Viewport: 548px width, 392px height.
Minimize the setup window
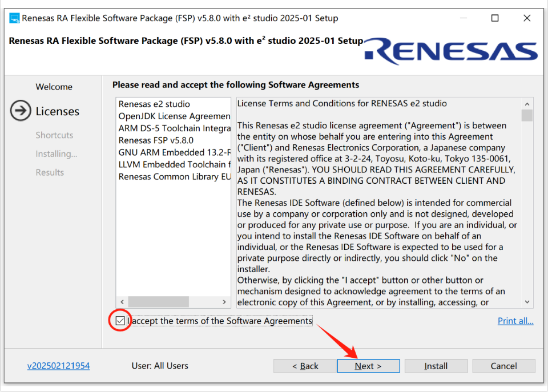[x=464, y=18]
